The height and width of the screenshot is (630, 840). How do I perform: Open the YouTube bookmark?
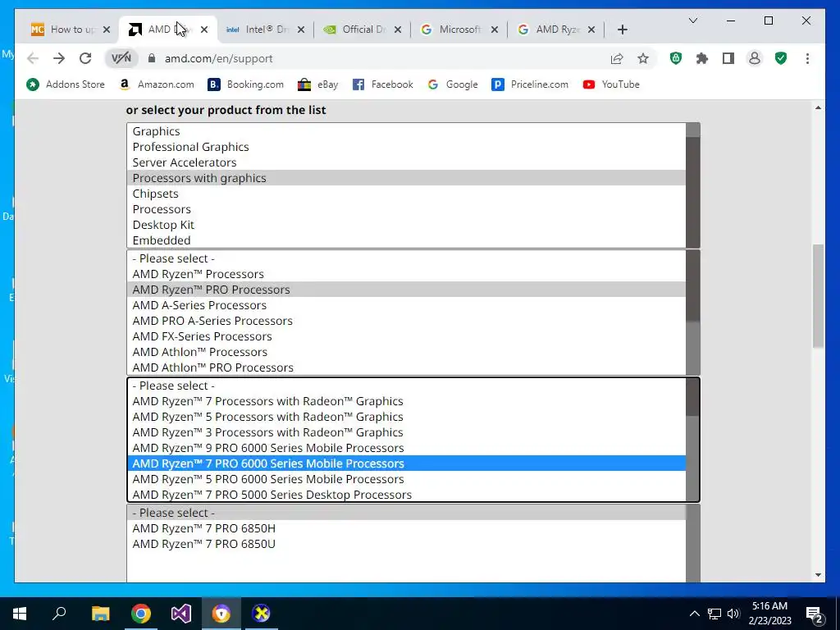(611, 84)
